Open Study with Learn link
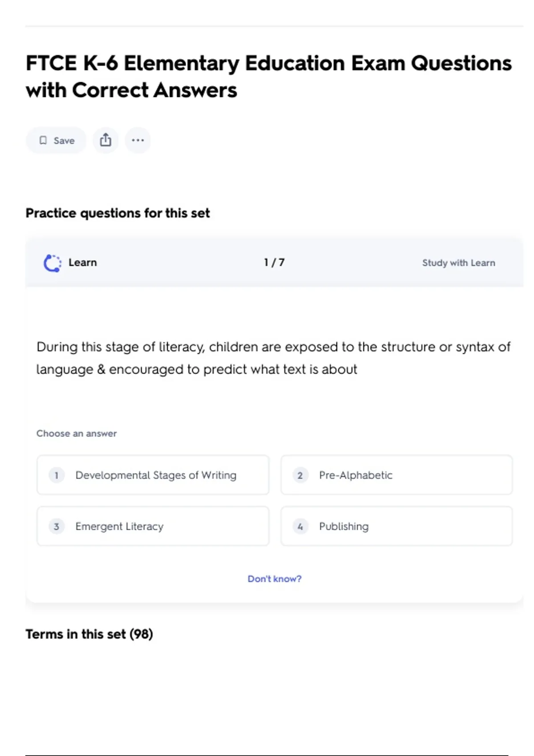The height and width of the screenshot is (756, 534). (458, 263)
